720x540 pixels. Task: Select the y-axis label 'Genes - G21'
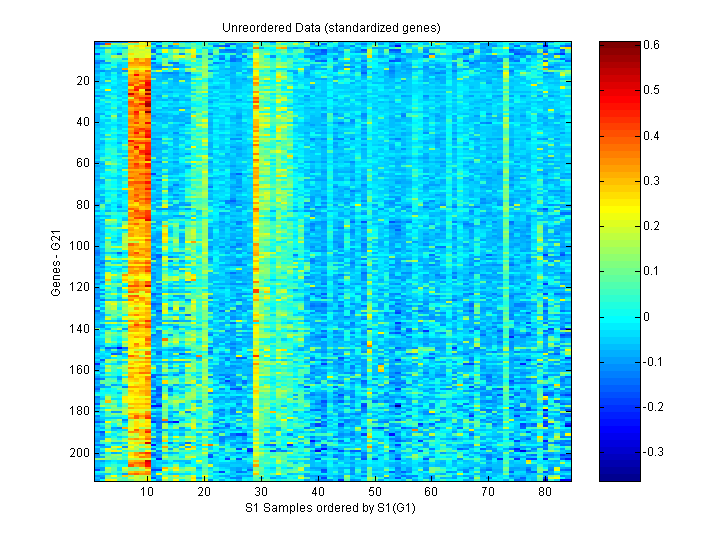pos(57,262)
